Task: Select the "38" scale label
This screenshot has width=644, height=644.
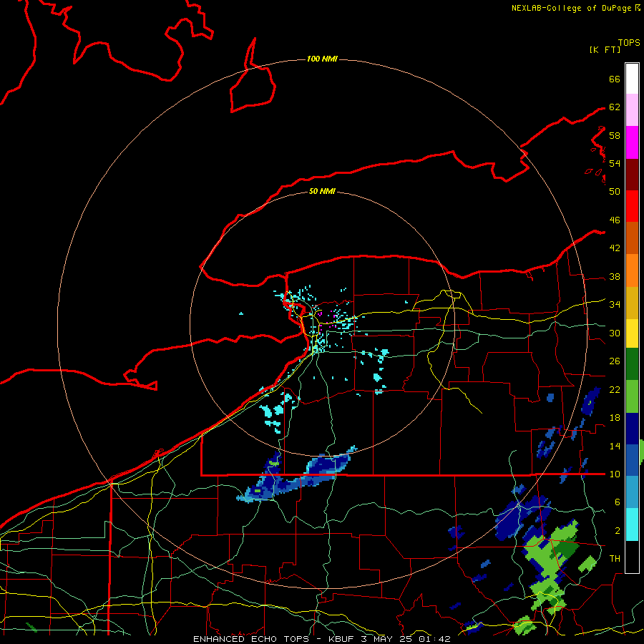Action: [615, 277]
